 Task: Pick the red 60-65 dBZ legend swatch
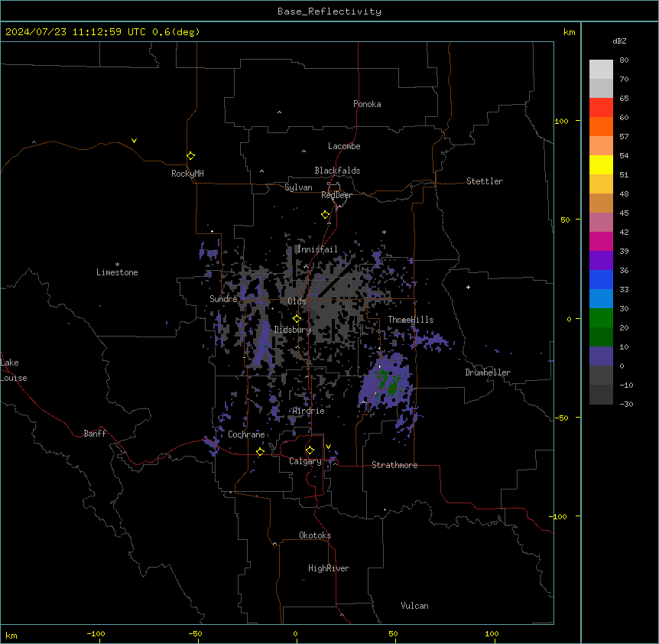(601, 108)
